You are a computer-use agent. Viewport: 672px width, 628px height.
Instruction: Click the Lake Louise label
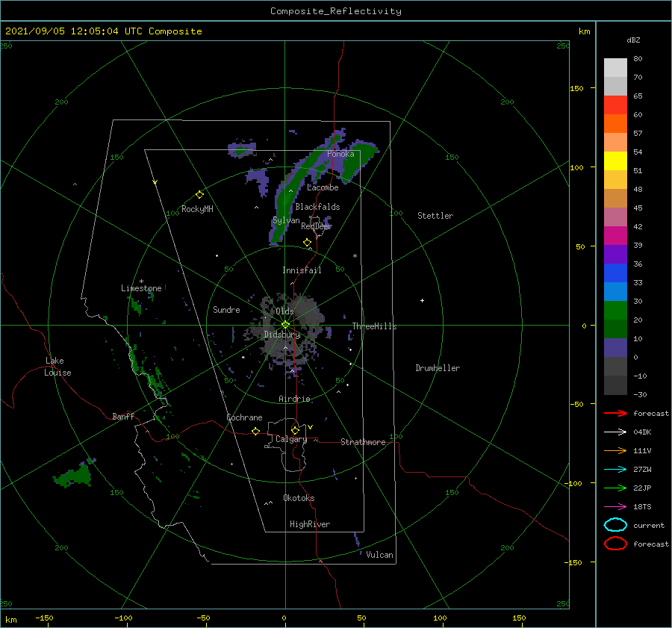pyautogui.click(x=57, y=367)
